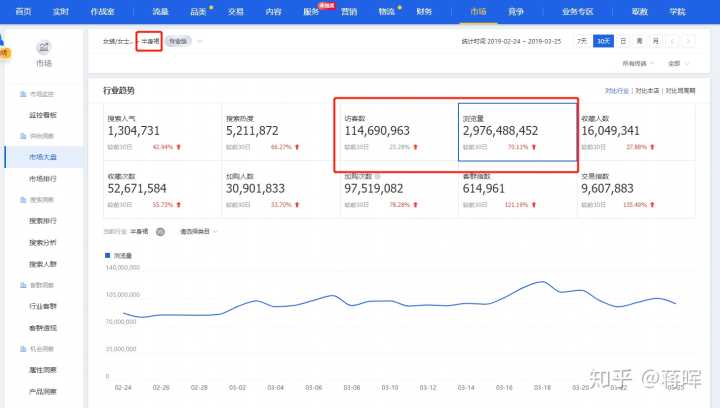Click the blue 浏览量 legend marker
Image resolution: width=720 pixels, height=408 pixels.
tap(108, 255)
